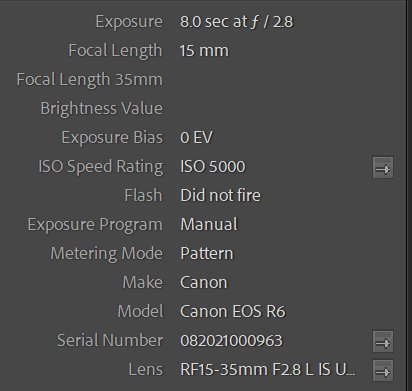Select the Model Canon EOS R6 value
This screenshot has height=391, width=412.
pos(233,311)
